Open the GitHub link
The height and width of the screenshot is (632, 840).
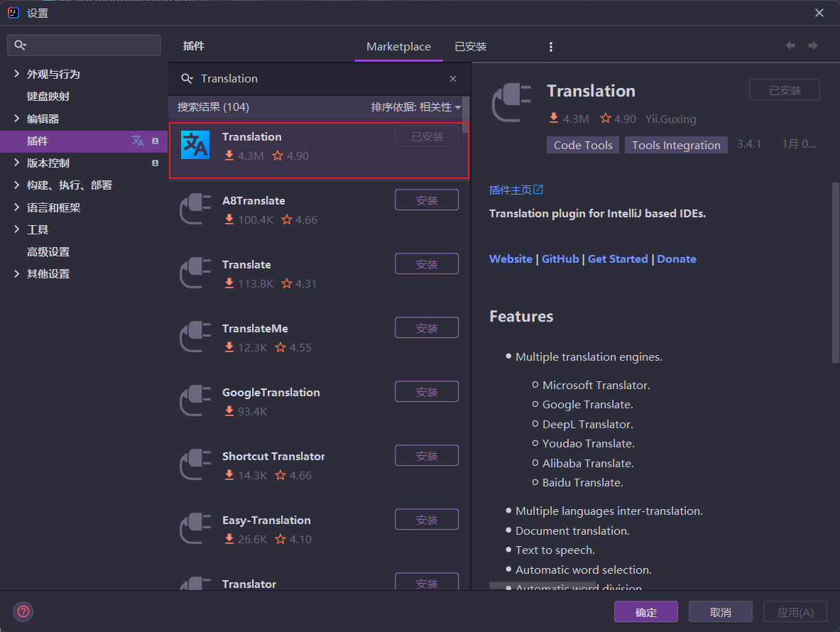[560, 258]
